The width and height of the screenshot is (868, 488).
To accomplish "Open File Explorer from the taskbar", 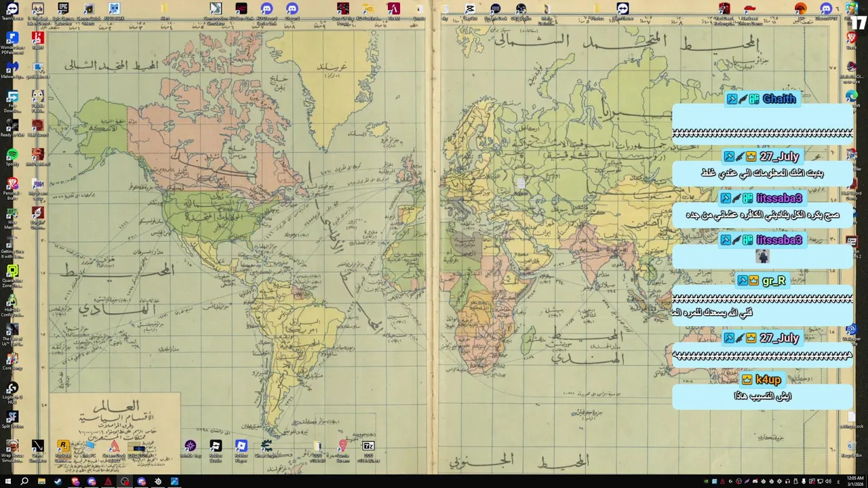I will coord(41,481).
